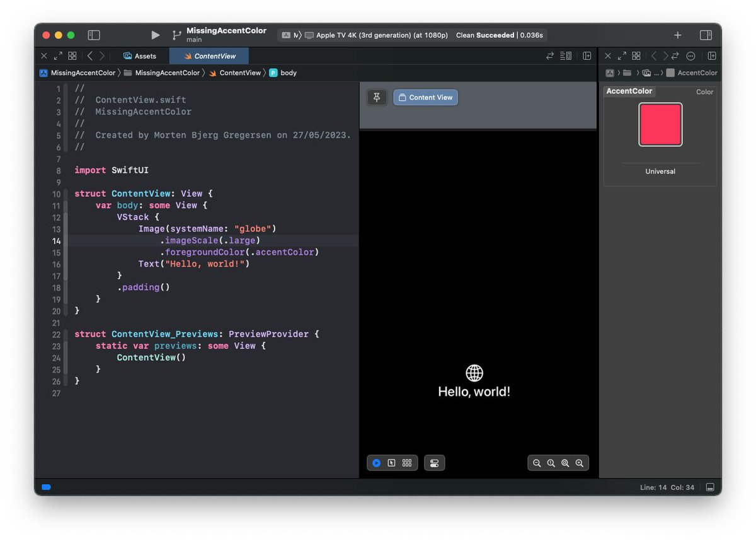756x541 pixels.
Task: Run the project with the Play button
Action: click(156, 35)
